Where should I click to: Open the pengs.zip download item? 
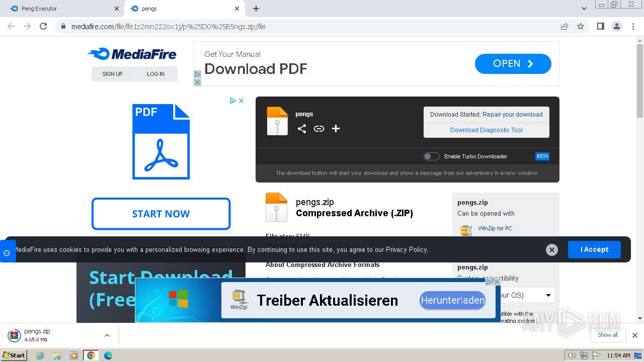[x=50, y=335]
